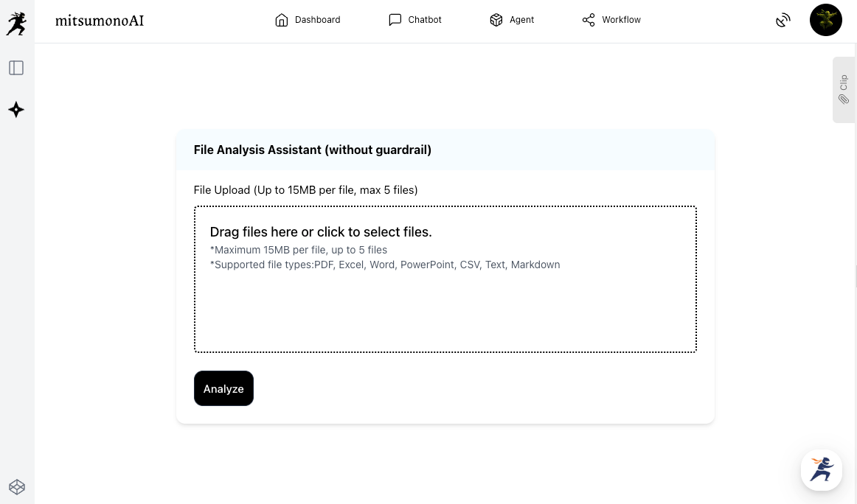Click the mitsumonoAI brand name
Viewport: 857px width, 504px height.
coord(100,21)
